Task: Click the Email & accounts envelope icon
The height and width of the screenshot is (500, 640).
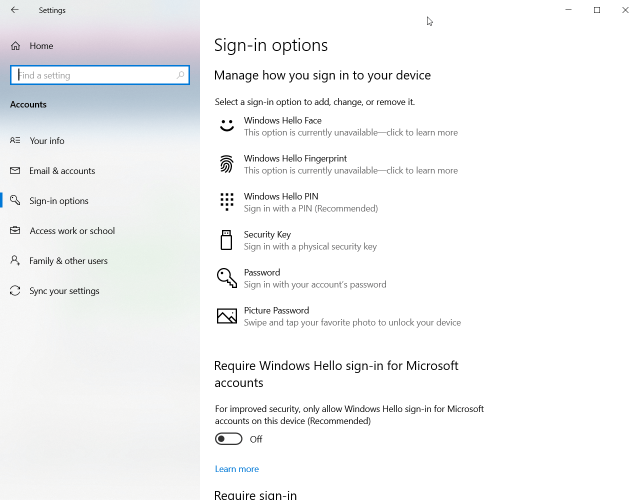Action: coord(15,171)
